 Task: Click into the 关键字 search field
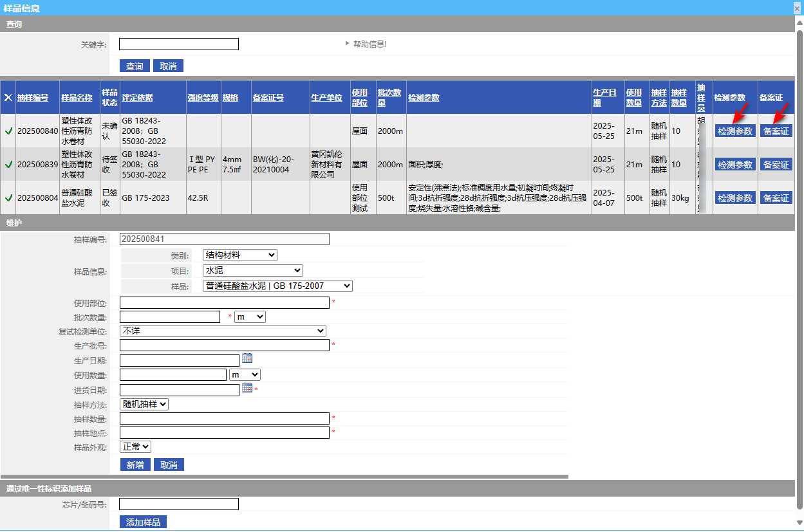pos(178,44)
